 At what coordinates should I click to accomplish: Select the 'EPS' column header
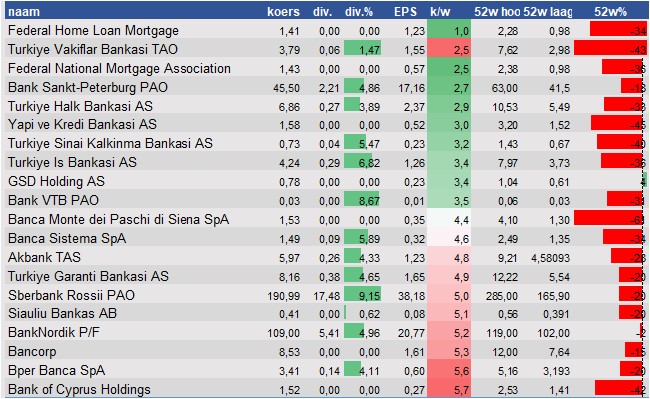tap(405, 12)
